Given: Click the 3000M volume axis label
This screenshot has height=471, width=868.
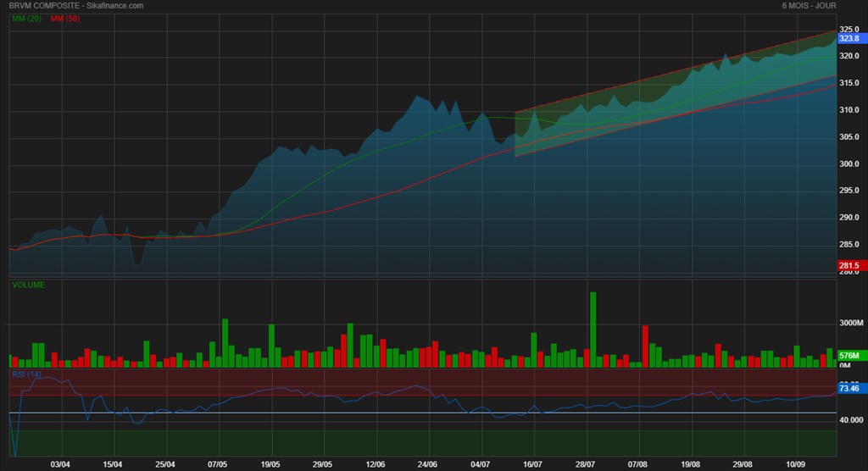Looking at the screenshot, I should [x=849, y=324].
